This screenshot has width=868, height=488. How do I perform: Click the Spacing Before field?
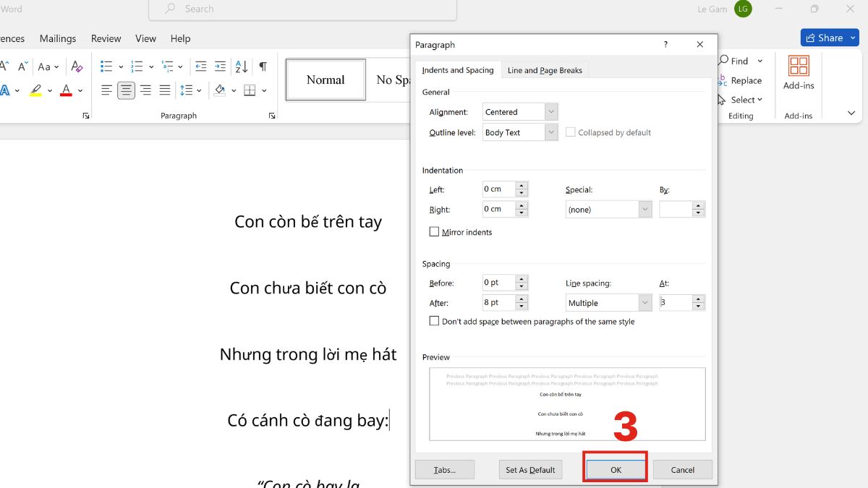[x=498, y=283]
